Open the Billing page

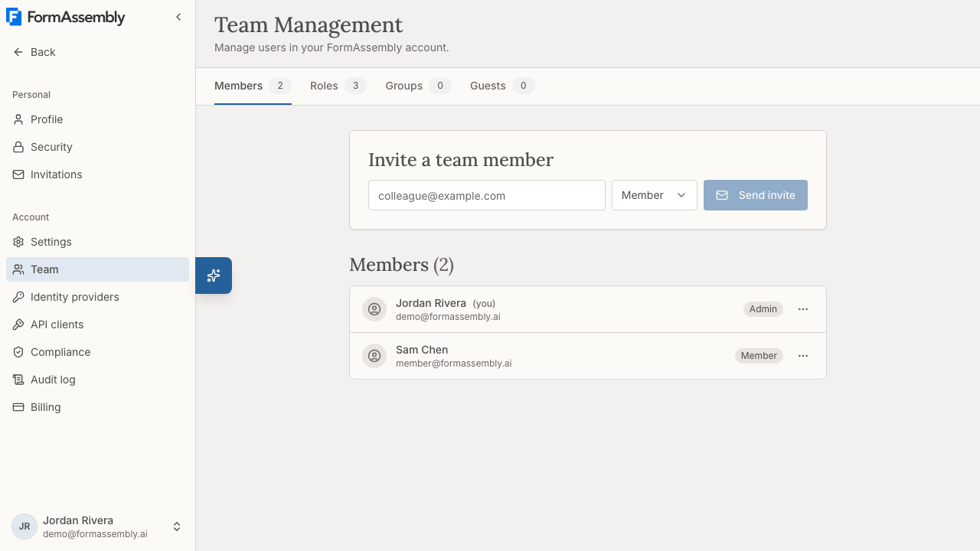coord(97,407)
